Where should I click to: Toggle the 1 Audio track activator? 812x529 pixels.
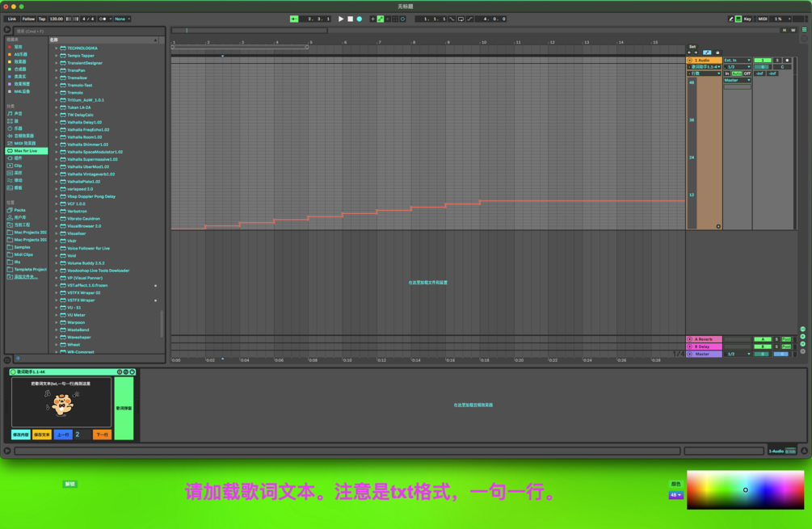pos(763,61)
